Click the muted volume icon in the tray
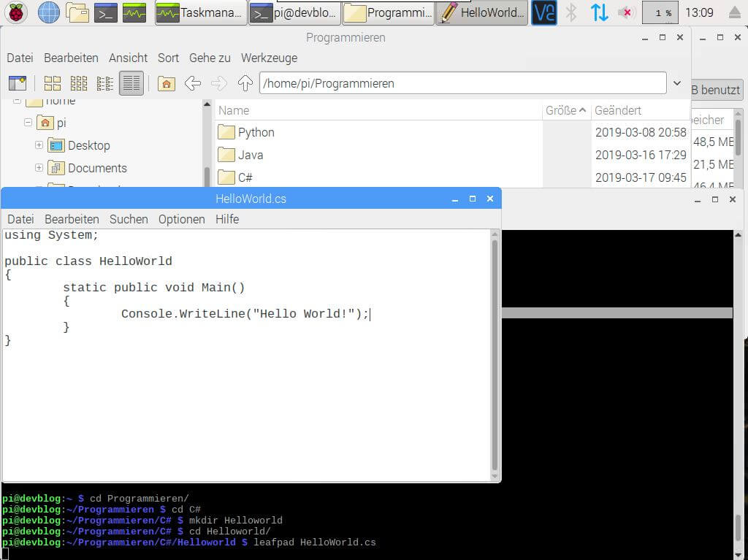Image resolution: width=748 pixels, height=560 pixels. pyautogui.click(x=625, y=12)
